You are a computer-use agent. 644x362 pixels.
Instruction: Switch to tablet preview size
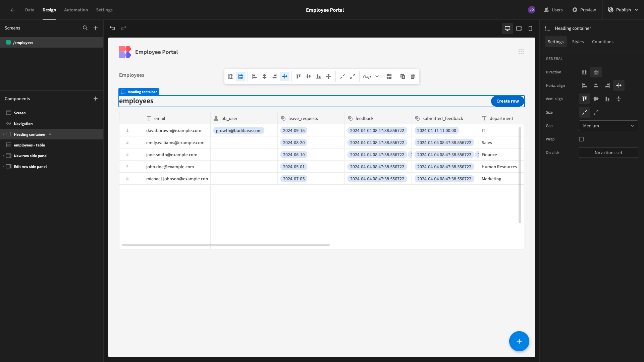click(519, 28)
